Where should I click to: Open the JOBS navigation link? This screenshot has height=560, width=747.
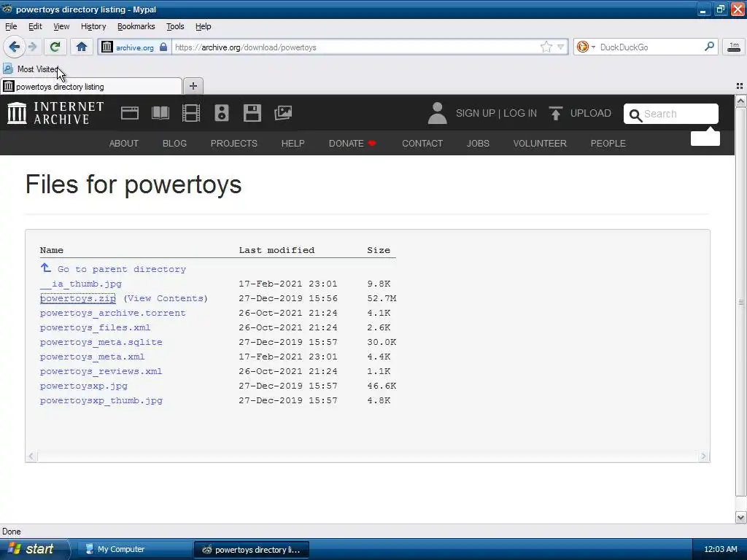(478, 144)
